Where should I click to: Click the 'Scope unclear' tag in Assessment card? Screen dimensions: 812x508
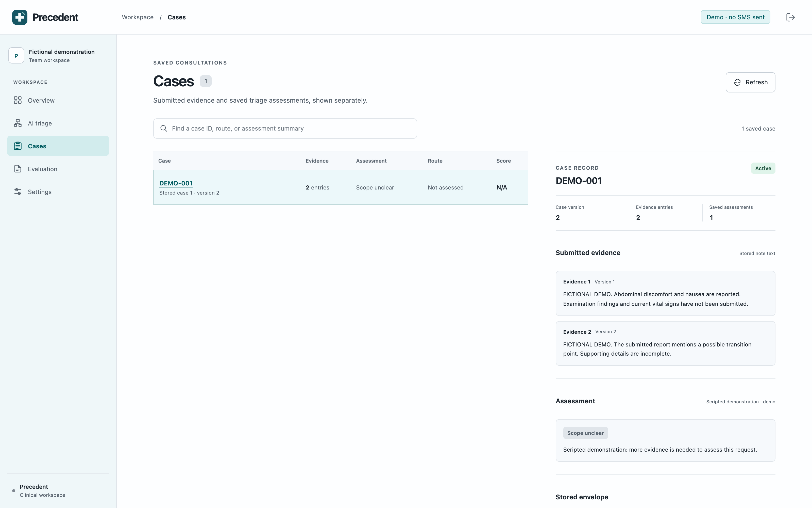click(x=585, y=433)
